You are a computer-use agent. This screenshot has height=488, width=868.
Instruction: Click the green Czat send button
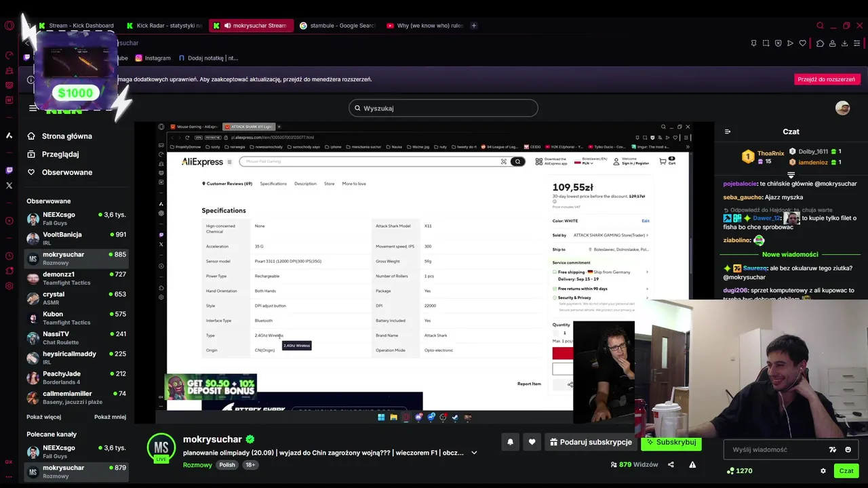click(846, 471)
